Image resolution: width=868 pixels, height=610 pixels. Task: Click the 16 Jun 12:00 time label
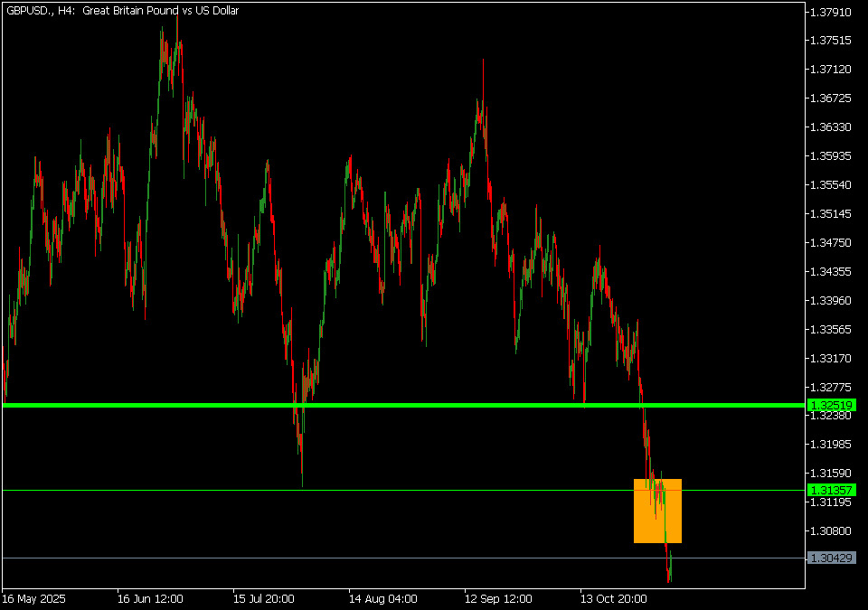click(x=150, y=598)
